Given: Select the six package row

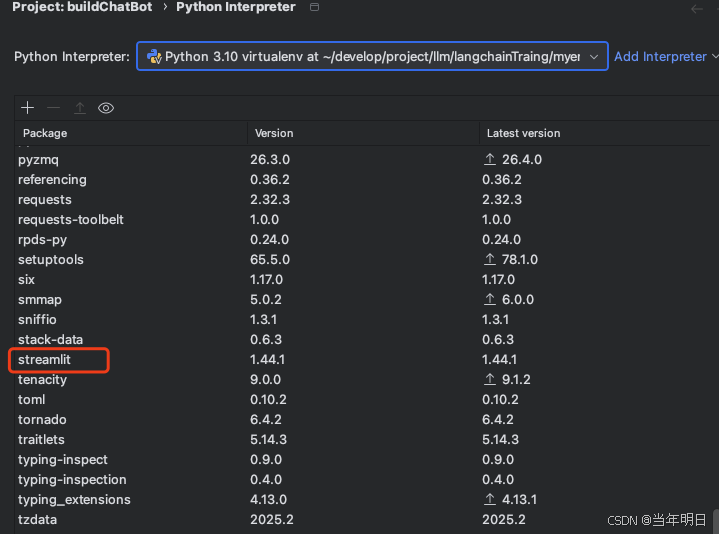Looking at the screenshot, I should click(364, 280).
